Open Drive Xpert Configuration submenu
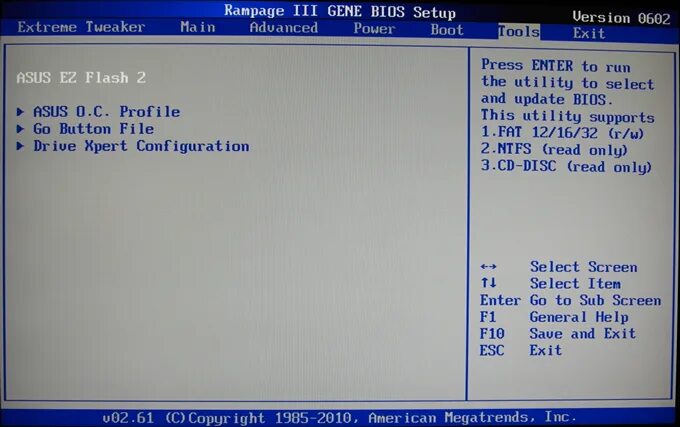Screen dimensions: 680x427 tap(141, 146)
